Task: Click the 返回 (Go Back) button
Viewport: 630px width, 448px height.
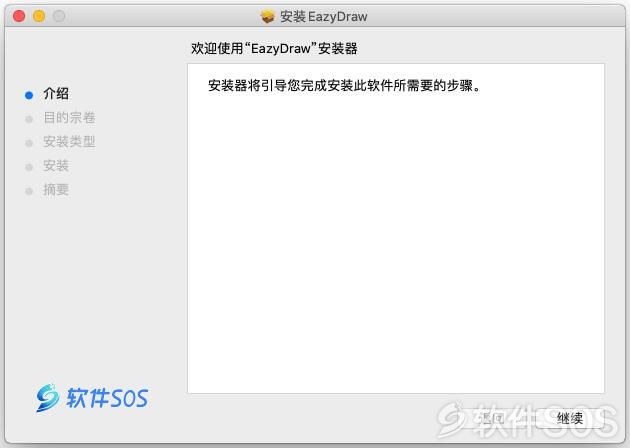Action: tap(497, 419)
